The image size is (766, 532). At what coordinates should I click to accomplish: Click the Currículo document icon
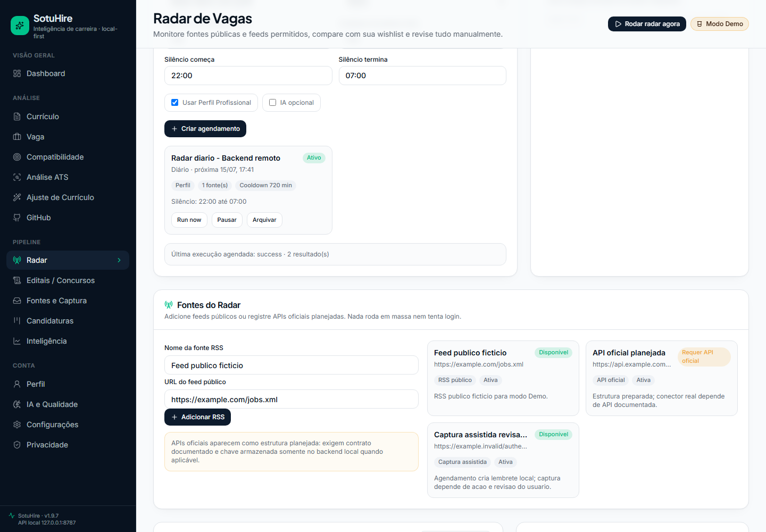(17, 117)
